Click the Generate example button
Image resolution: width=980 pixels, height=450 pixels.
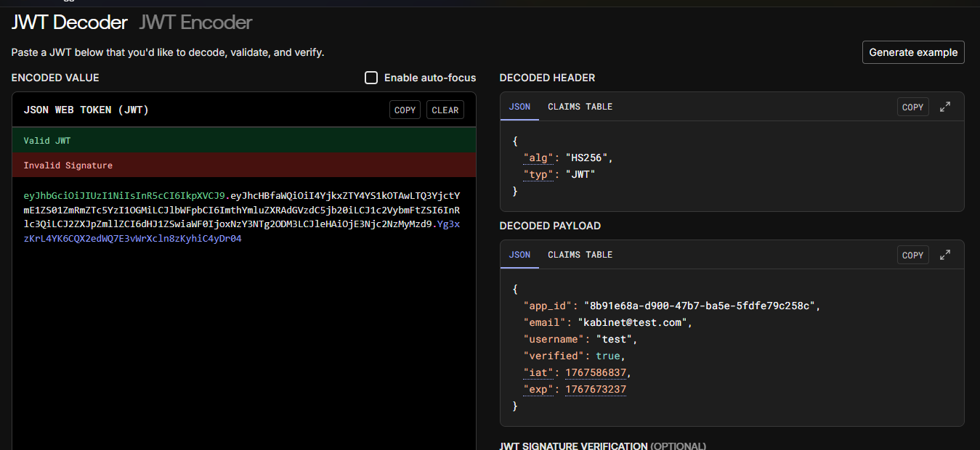click(x=913, y=52)
